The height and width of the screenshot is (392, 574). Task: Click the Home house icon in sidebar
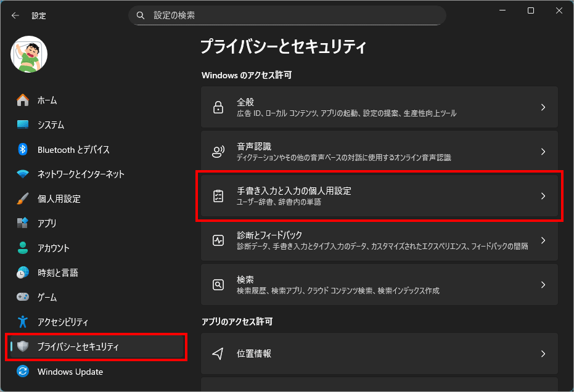(x=23, y=100)
